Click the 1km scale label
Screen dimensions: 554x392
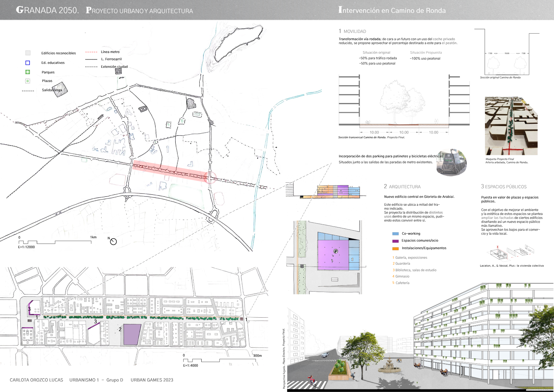(93, 237)
